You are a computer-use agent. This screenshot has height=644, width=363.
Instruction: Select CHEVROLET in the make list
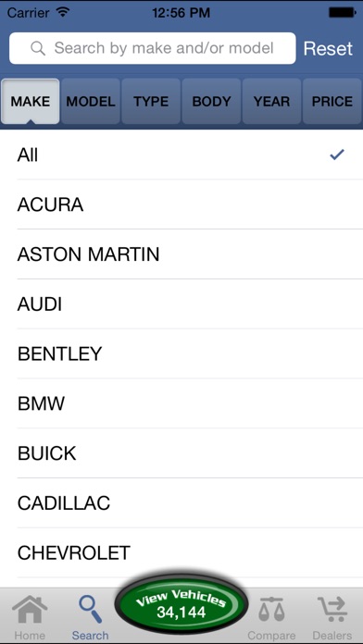181,552
